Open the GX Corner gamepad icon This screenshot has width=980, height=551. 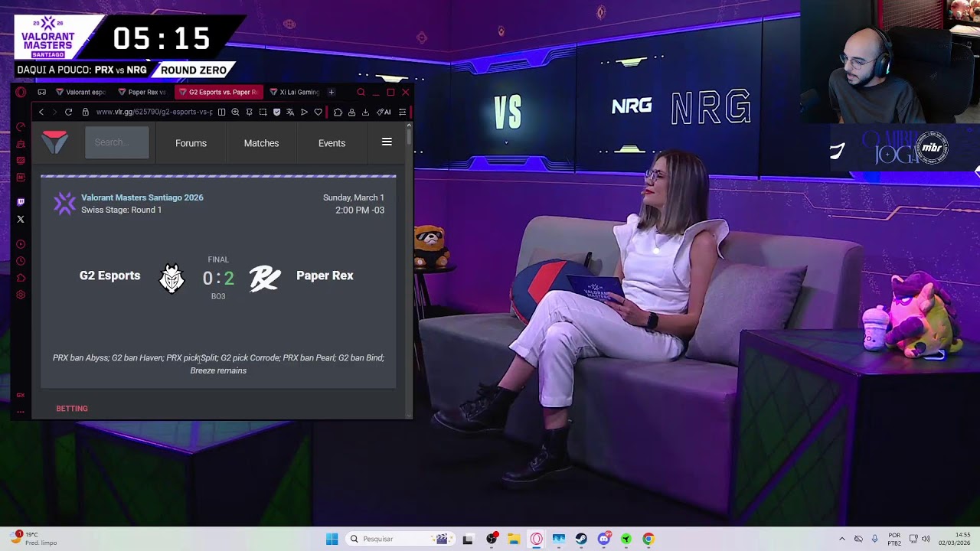tap(42, 92)
